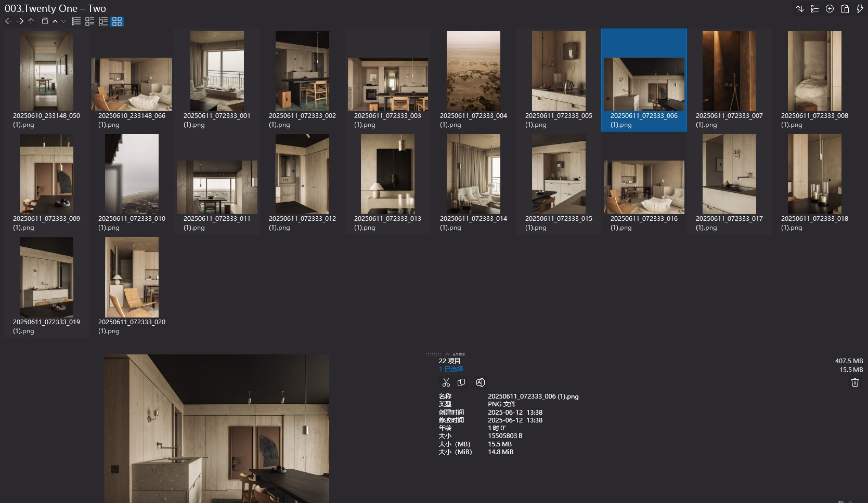Cut the selected file with scissors icon
The width and height of the screenshot is (868, 503).
[446, 382]
